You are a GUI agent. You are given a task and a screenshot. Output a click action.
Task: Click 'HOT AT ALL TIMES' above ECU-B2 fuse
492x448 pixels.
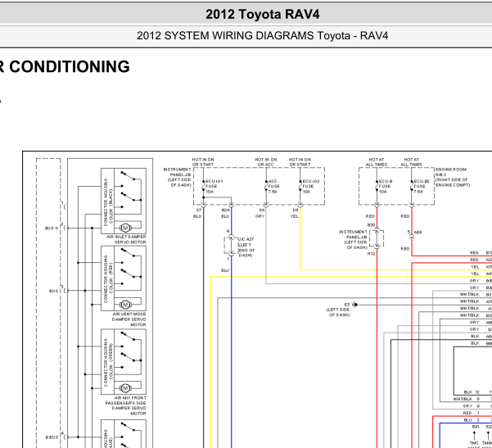(x=411, y=162)
